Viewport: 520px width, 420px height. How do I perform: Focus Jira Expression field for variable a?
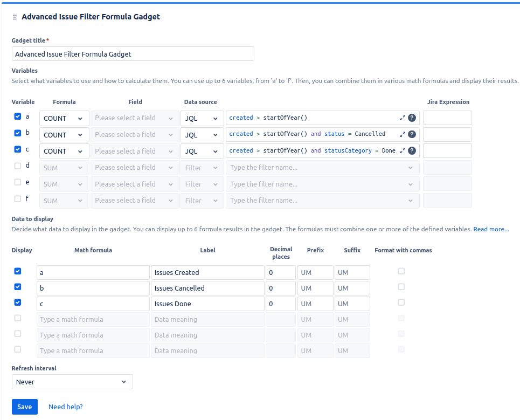(x=447, y=118)
